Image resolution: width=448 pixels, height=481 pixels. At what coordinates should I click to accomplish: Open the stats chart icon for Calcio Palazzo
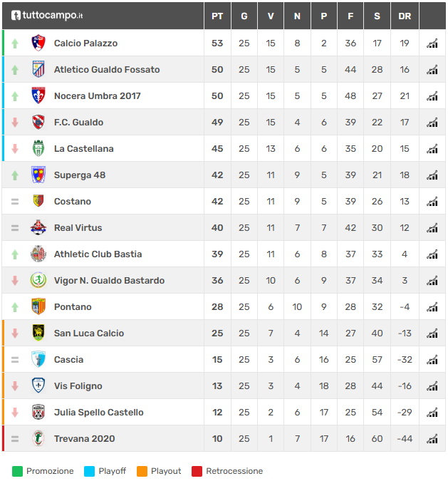tap(432, 43)
